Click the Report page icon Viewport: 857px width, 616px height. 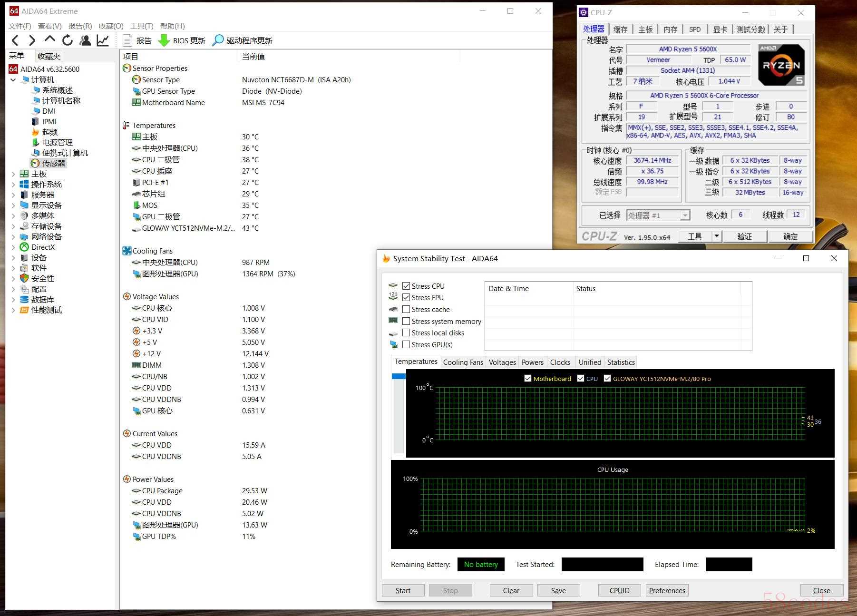point(127,40)
